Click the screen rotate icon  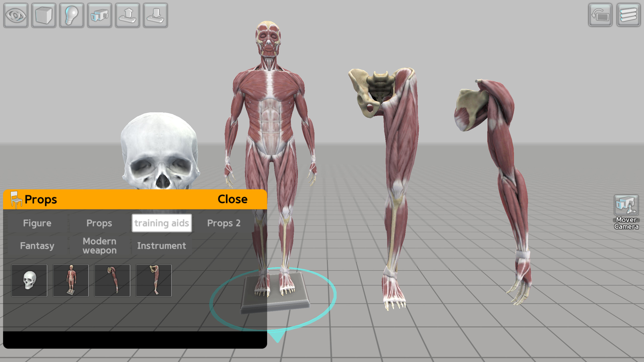600,16
